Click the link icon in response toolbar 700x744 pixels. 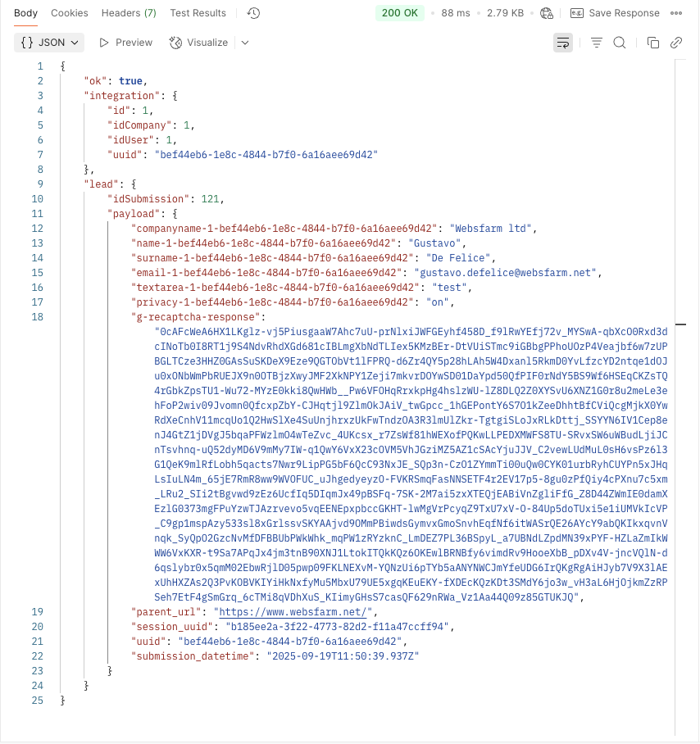pos(676,43)
